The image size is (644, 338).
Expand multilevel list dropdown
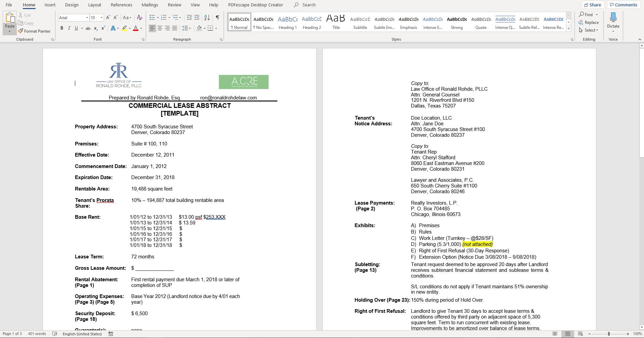(x=180, y=18)
